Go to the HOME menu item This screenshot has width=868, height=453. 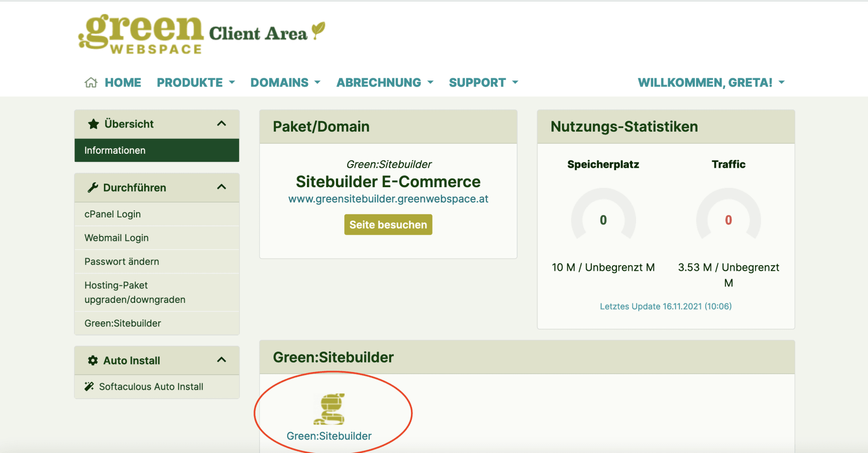click(123, 82)
